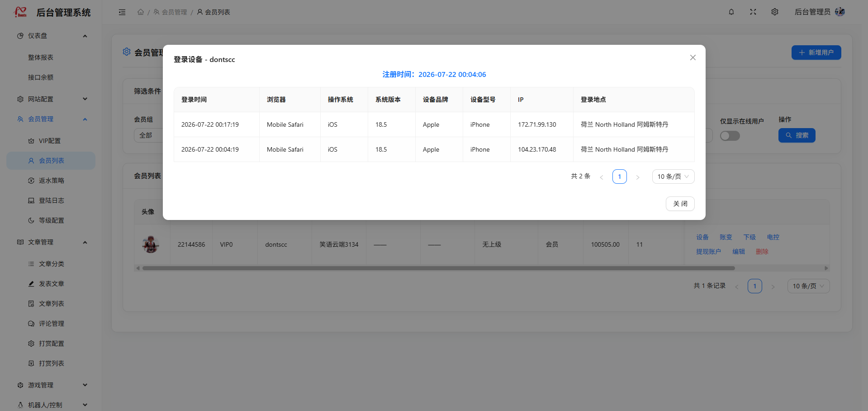Click 设备 link for dontscc
This screenshot has height=411, width=868.
(702, 237)
